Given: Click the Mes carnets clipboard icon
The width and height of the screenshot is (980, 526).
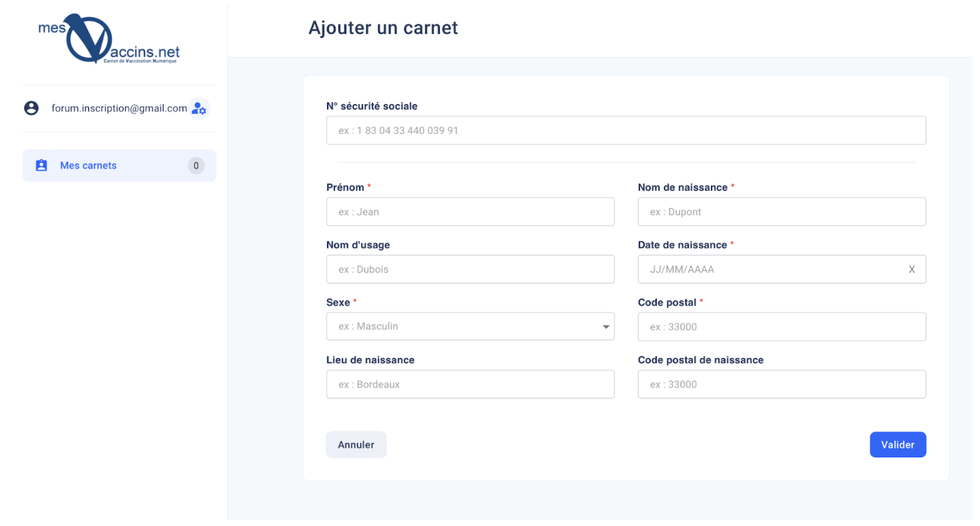Looking at the screenshot, I should [x=41, y=166].
